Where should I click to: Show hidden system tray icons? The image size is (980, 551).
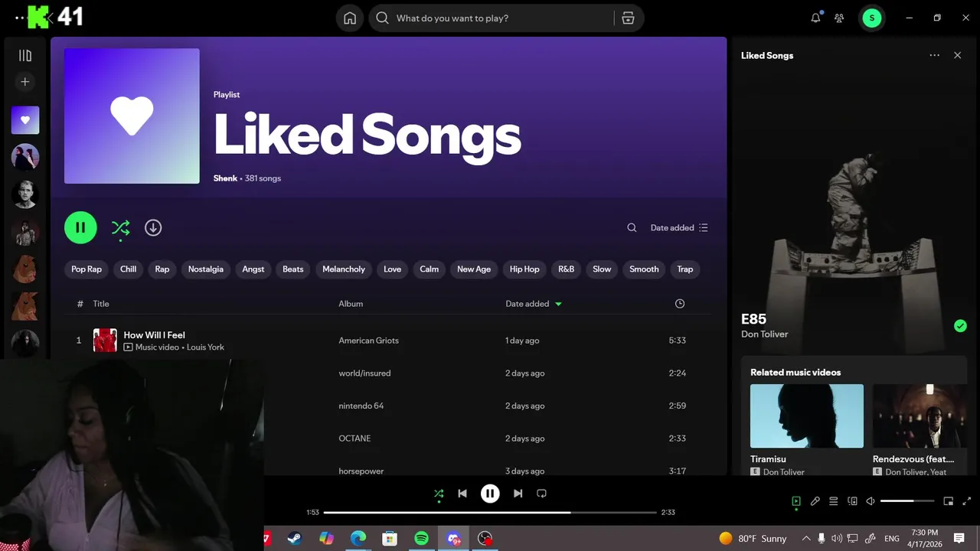tap(805, 539)
